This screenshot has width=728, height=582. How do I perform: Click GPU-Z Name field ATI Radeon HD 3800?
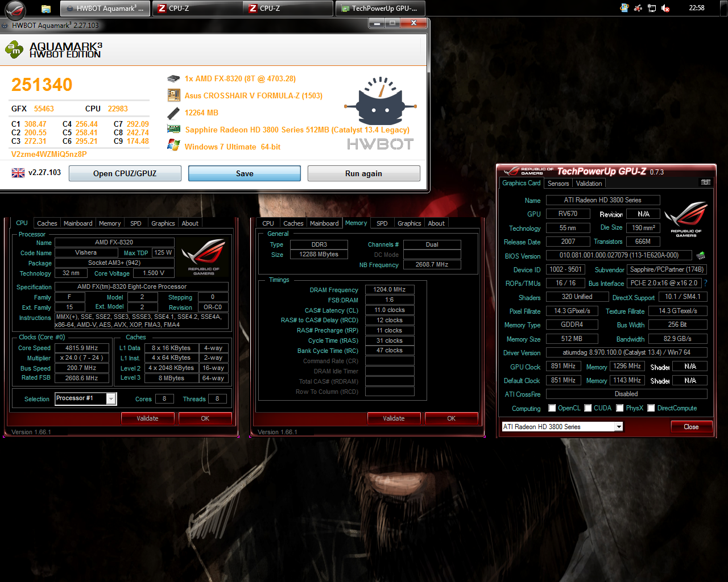603,200
